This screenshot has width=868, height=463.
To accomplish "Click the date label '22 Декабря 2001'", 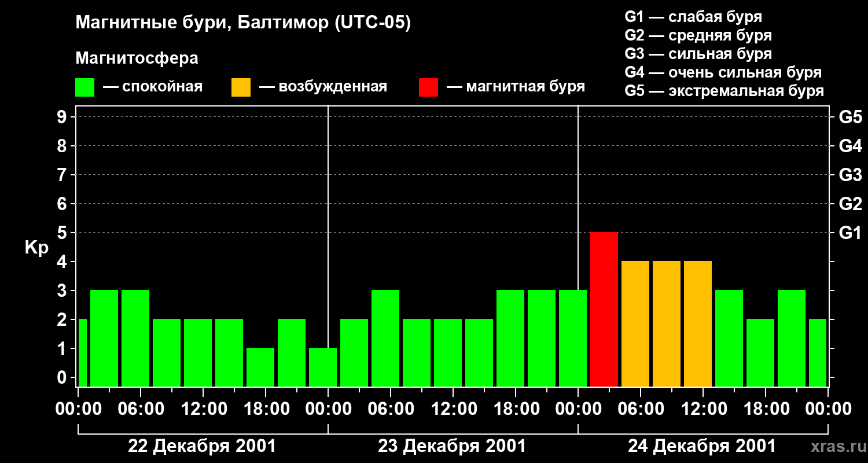I will click(x=202, y=446).
